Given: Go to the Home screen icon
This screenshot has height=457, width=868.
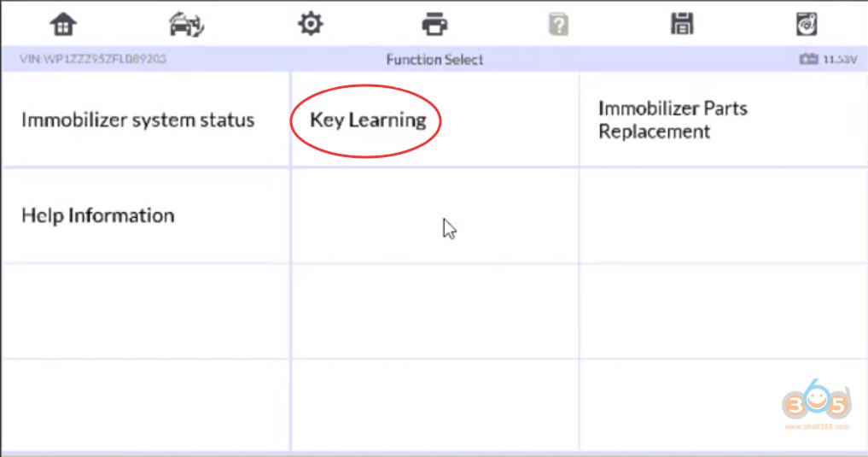Looking at the screenshot, I should 63,25.
